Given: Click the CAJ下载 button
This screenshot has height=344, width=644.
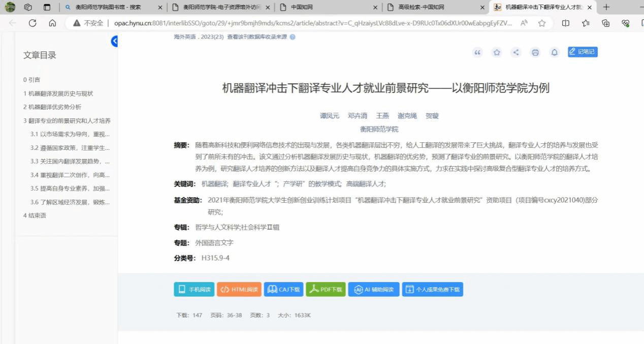Looking at the screenshot, I should [284, 290].
